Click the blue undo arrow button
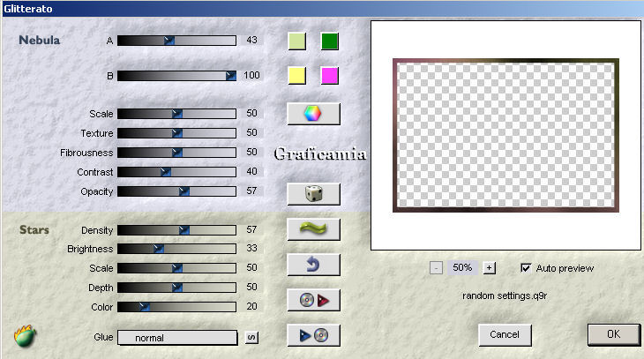Viewport: 644px width, 359px height. [x=313, y=265]
